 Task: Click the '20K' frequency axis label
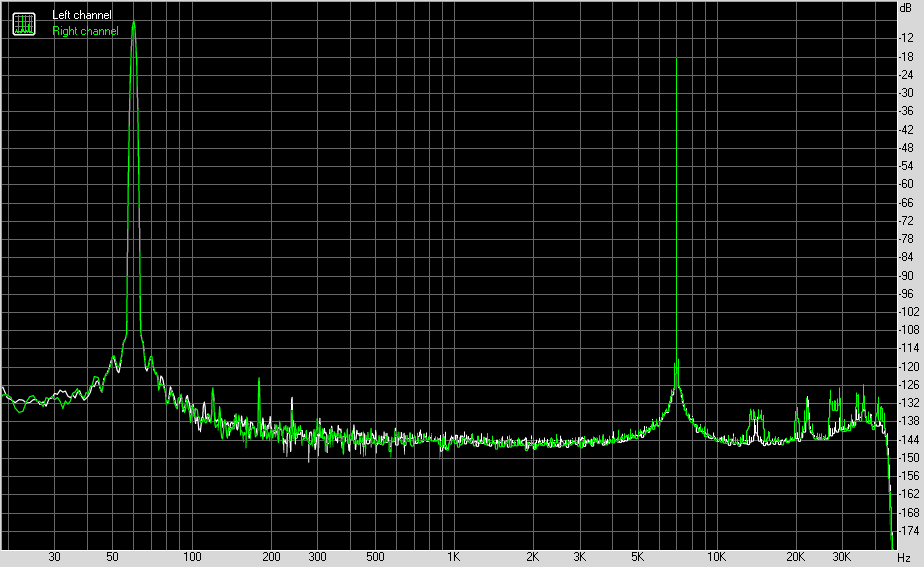pyautogui.click(x=796, y=557)
